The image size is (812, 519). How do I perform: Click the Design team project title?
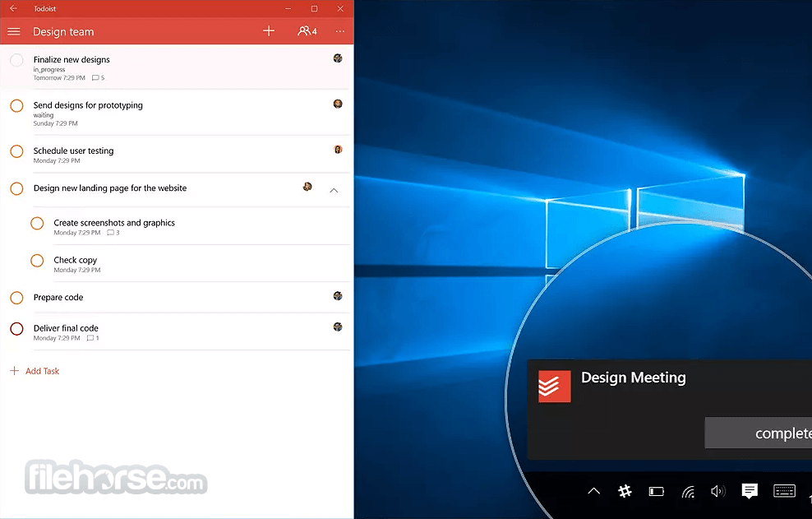(x=63, y=31)
